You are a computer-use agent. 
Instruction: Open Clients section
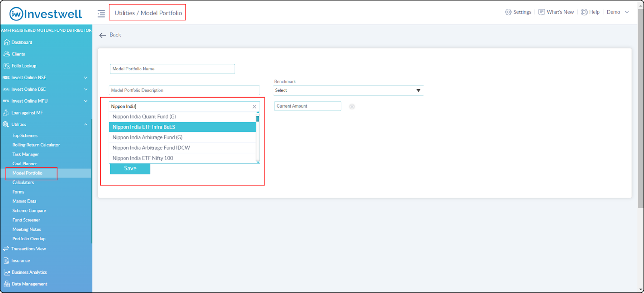tap(18, 54)
